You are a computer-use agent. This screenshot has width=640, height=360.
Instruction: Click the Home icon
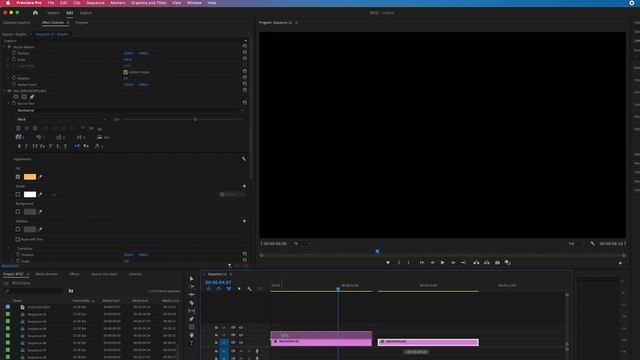click(35, 13)
